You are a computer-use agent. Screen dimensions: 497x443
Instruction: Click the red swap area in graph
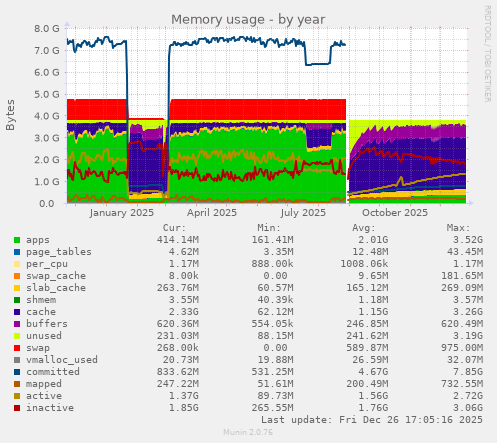(x=257, y=109)
